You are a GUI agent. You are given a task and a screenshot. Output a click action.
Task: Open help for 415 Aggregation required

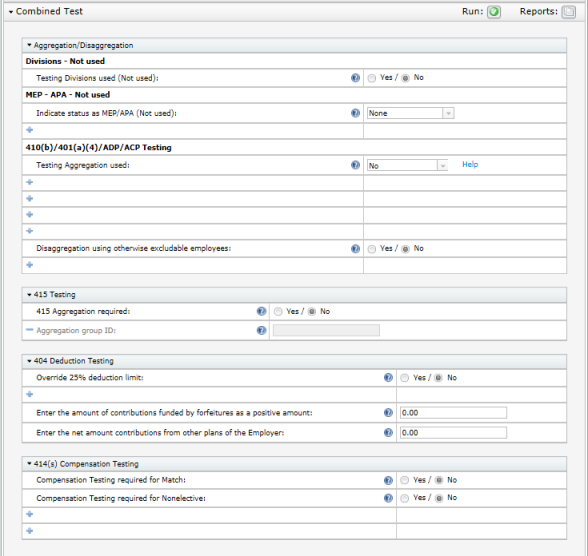[261, 311]
